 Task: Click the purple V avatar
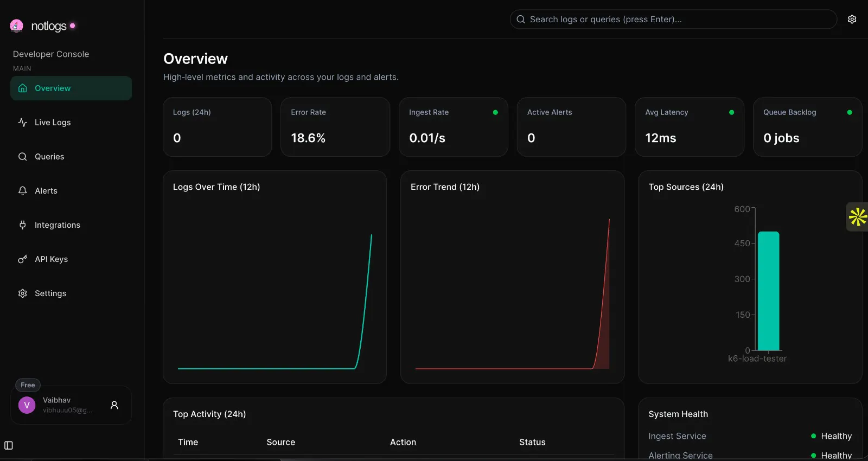click(27, 405)
